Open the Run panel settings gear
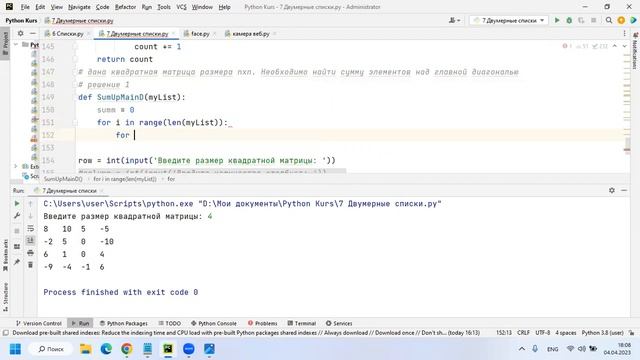 (612, 190)
